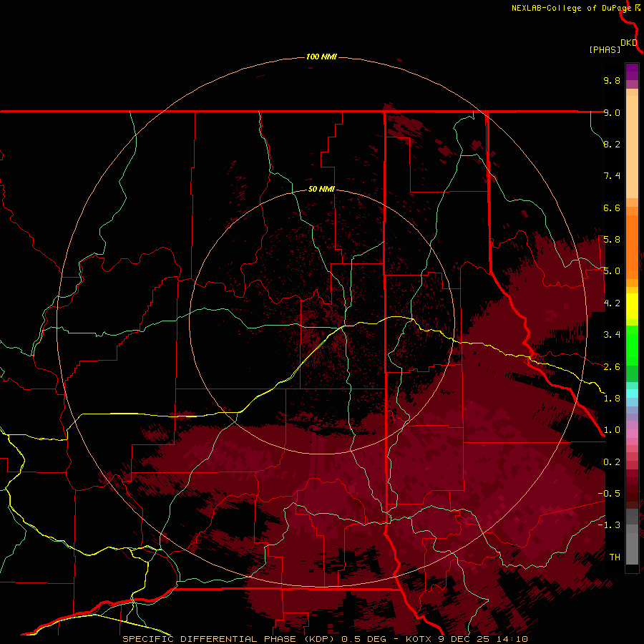Click the TH threshold label on the scale
This screenshot has width=644, height=644.
[x=615, y=557]
